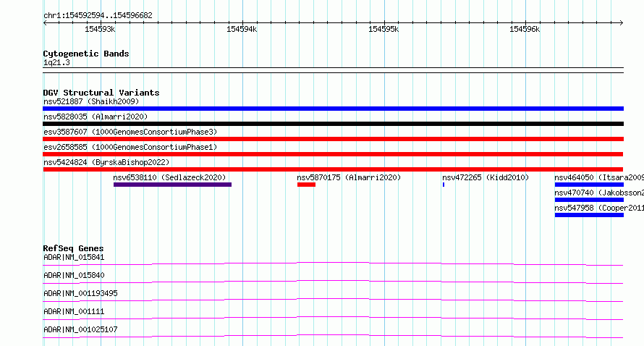Select the black nsv5828035 Almarri2020 variant bar
This screenshot has height=346, width=644.
pyautogui.click(x=333, y=124)
